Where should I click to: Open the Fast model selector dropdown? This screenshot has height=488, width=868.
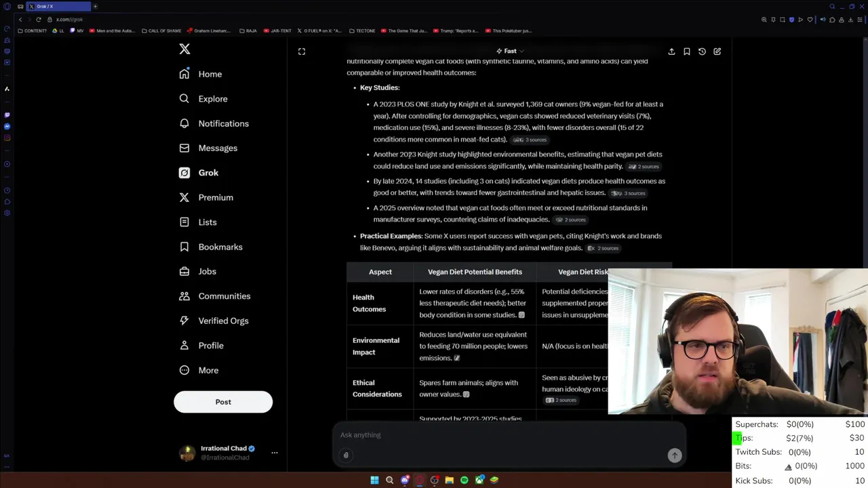point(510,51)
